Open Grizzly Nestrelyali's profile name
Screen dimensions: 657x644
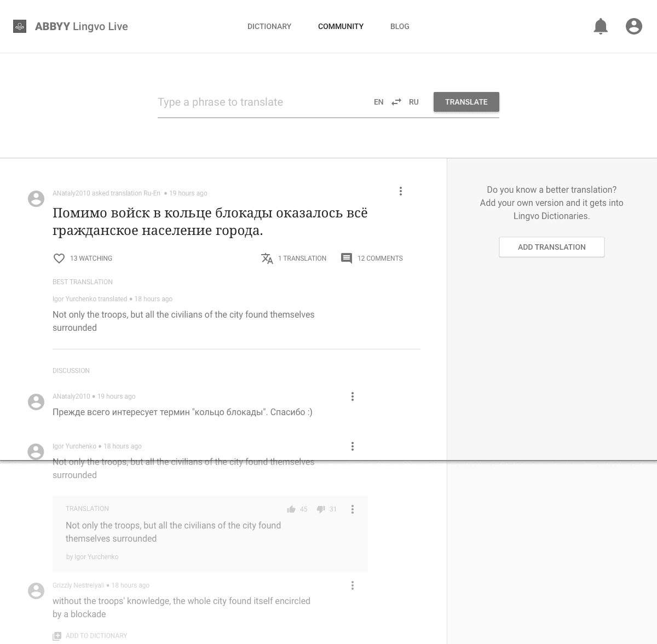(x=78, y=585)
